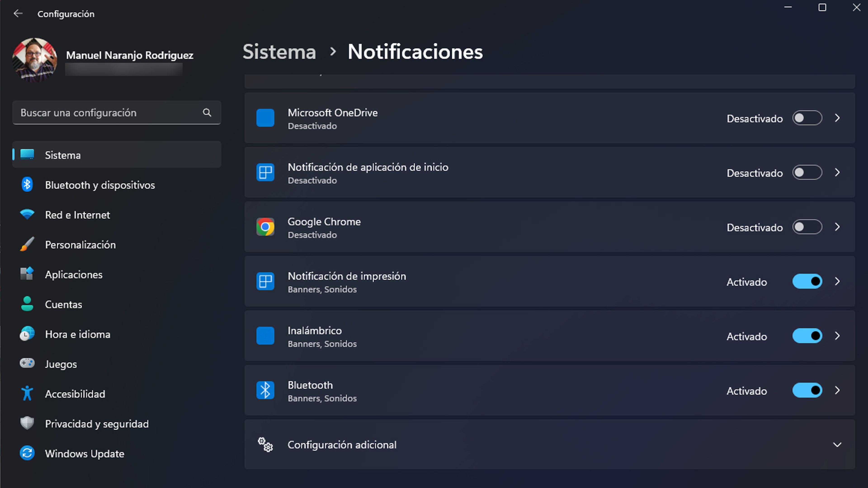Screen dimensions: 868x488
Task: Click Banners, Sonidos text under Bluetooth
Action: click(x=322, y=398)
